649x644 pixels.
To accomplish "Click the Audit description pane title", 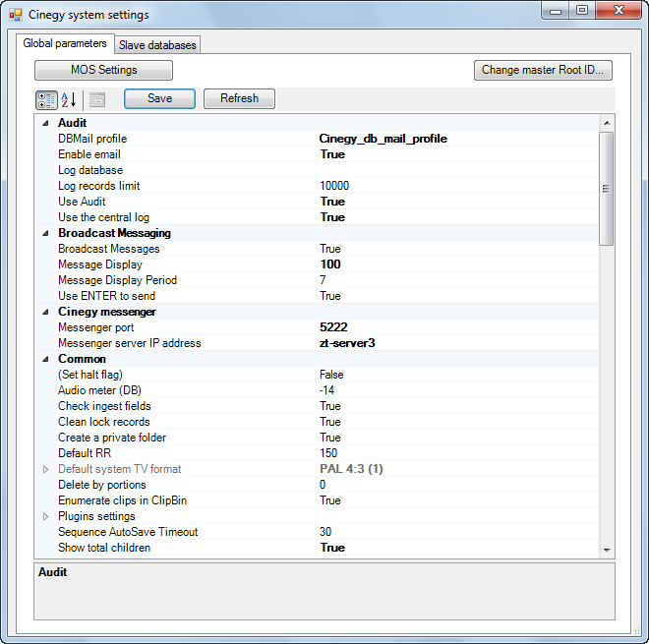I will click(52, 572).
